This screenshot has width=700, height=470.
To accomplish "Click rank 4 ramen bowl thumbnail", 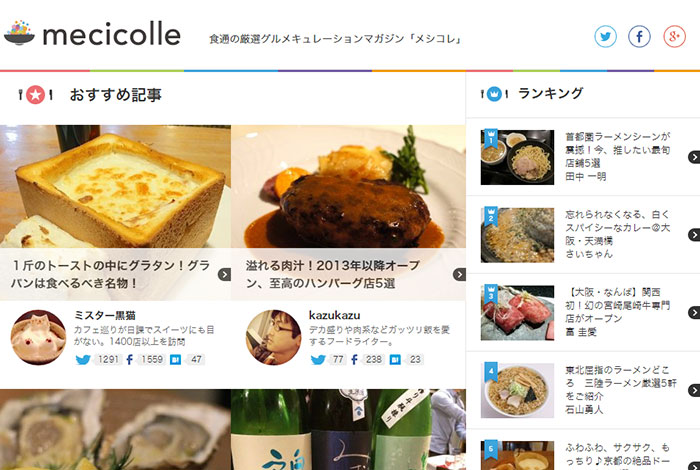I will coord(517,390).
